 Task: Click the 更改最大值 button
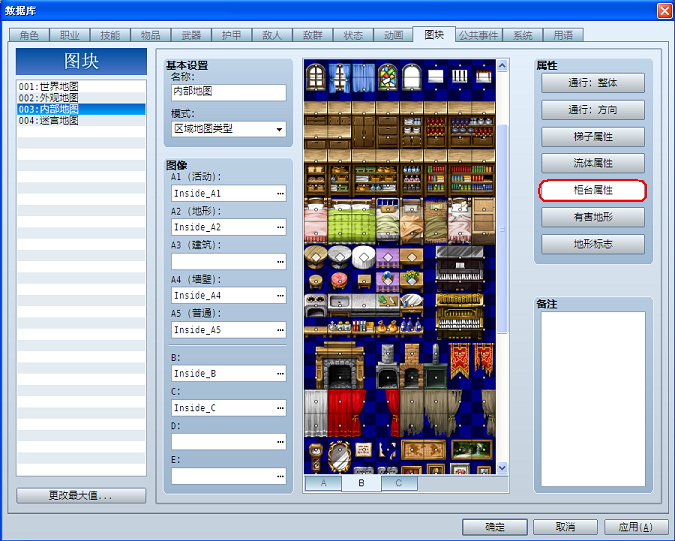81,496
